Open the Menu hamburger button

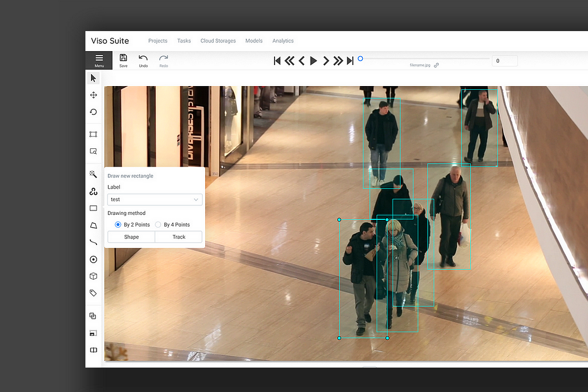coord(99,60)
